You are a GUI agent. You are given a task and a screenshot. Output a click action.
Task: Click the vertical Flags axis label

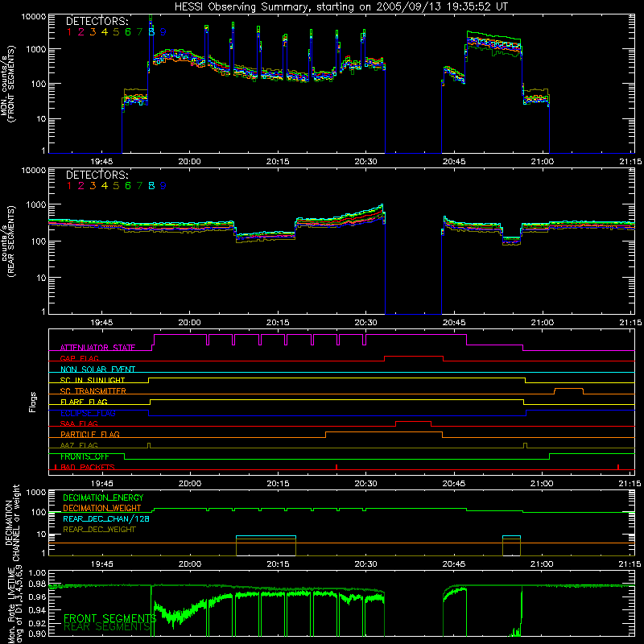point(33,402)
